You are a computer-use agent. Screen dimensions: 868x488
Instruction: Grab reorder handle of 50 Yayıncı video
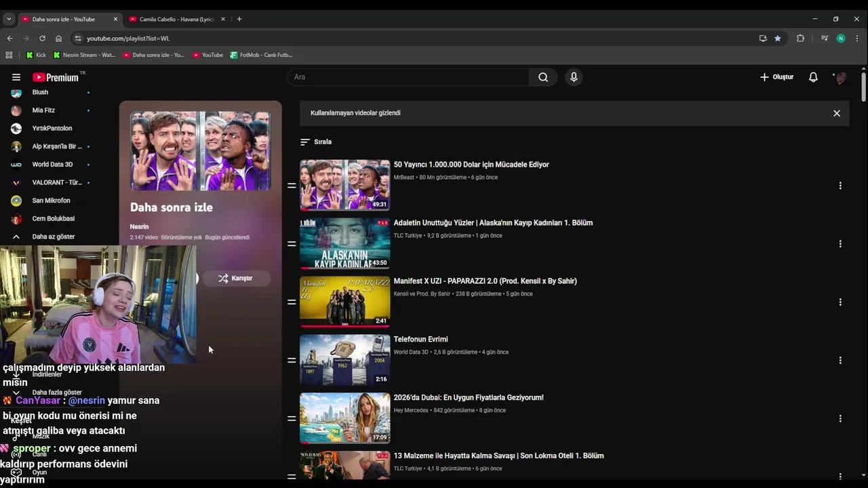click(x=292, y=186)
